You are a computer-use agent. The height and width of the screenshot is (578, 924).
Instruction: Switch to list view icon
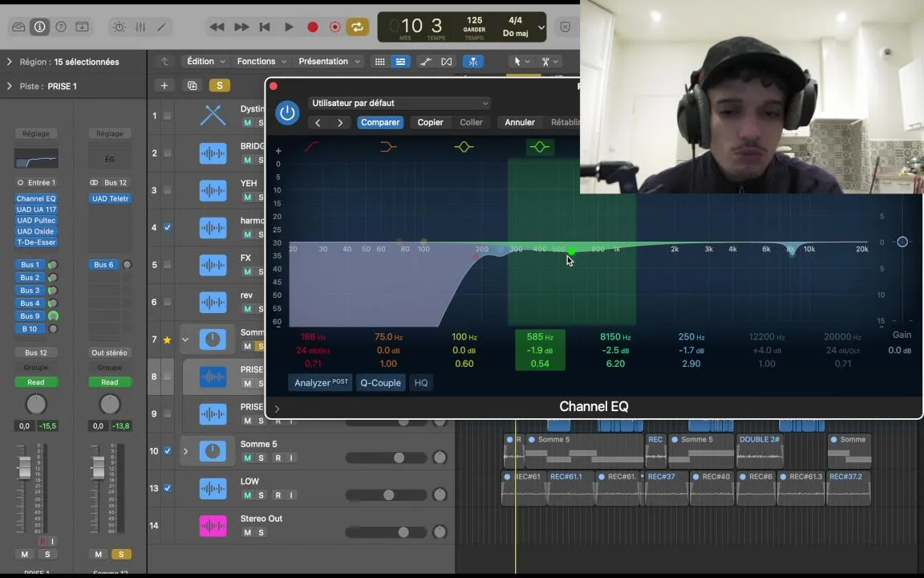point(400,61)
